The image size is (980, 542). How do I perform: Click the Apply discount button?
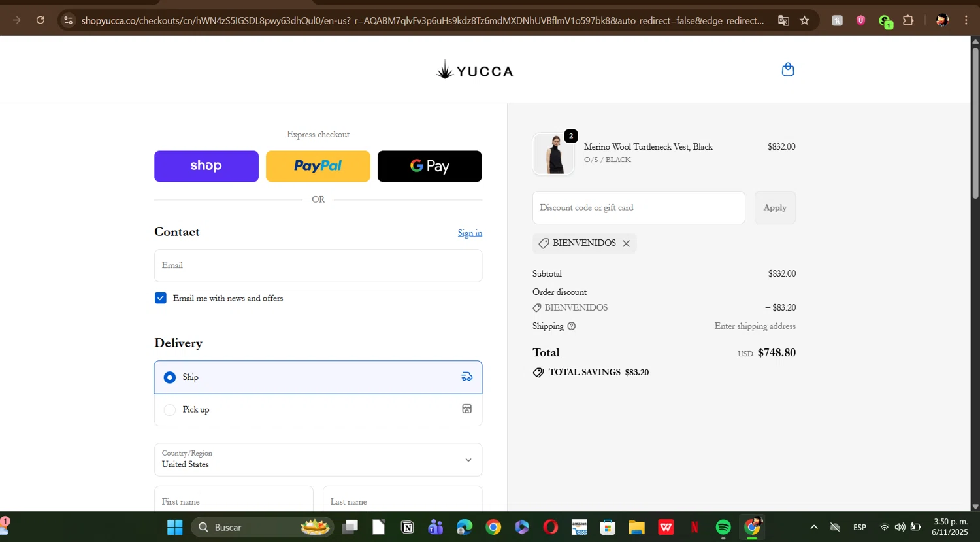775,208
